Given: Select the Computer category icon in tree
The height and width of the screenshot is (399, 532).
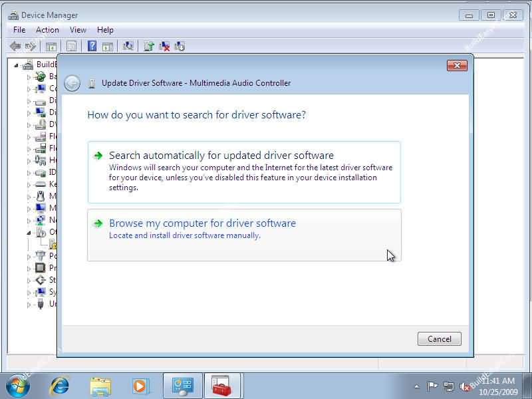Looking at the screenshot, I should [x=40, y=88].
